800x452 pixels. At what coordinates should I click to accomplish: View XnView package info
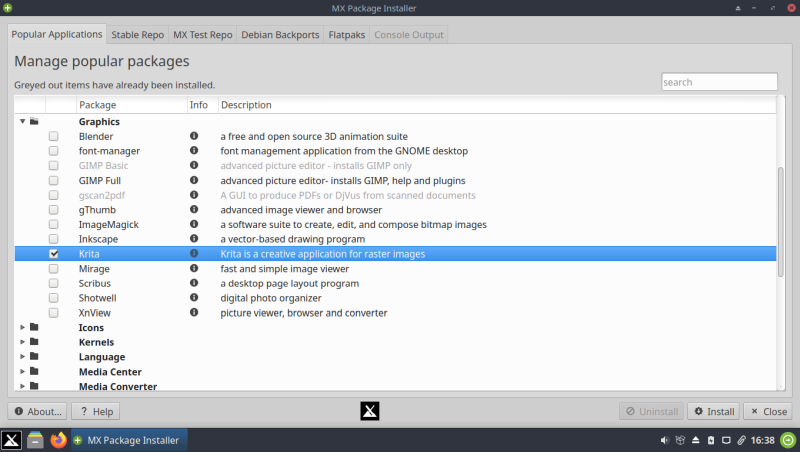194,312
